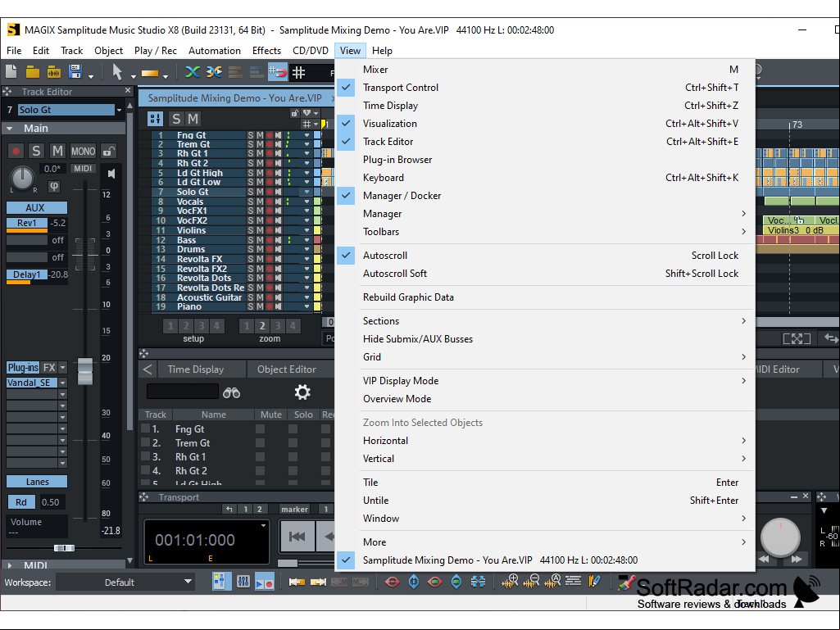Select Mixer from the View menu
The height and width of the screenshot is (630, 840).
click(545, 69)
